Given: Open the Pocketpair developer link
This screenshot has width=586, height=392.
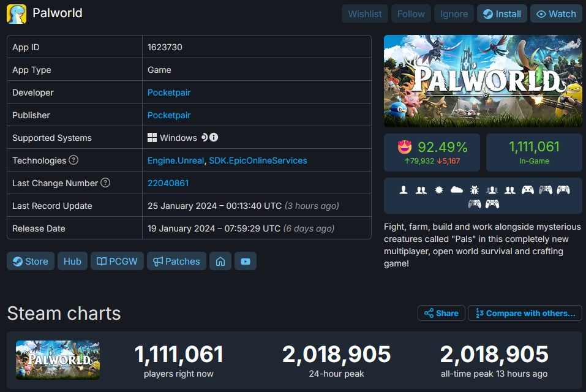Looking at the screenshot, I should point(169,92).
